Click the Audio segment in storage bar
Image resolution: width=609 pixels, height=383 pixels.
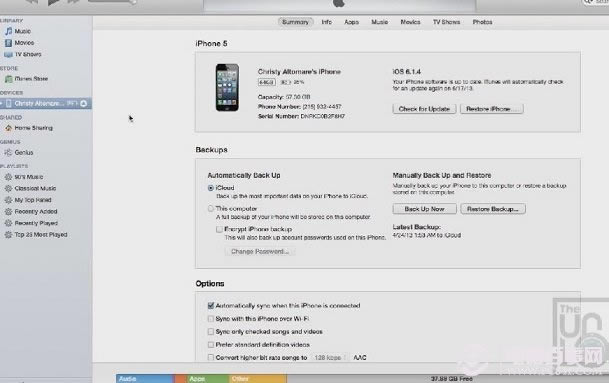pos(145,379)
